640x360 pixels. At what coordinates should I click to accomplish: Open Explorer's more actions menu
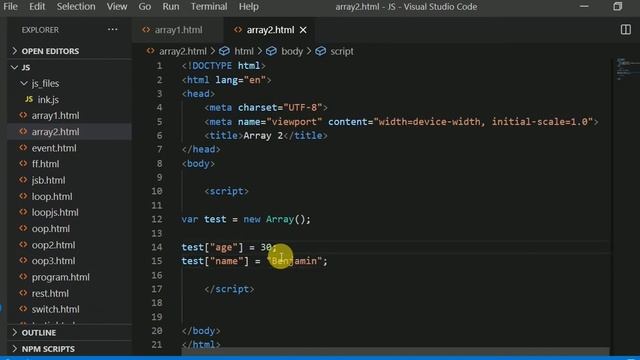point(112,29)
